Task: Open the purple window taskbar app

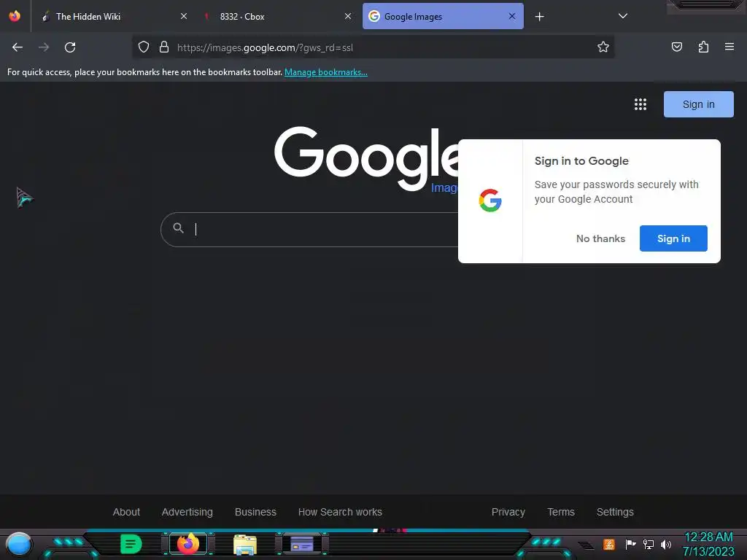Action: 302,544
